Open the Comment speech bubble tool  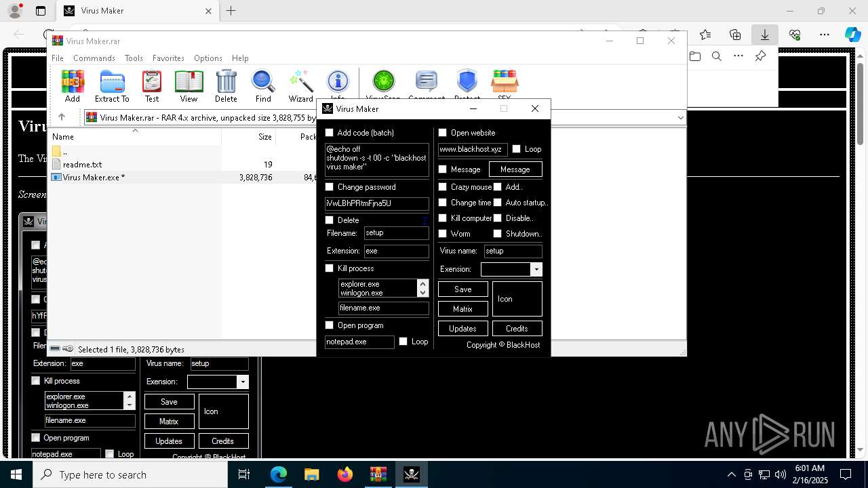[427, 83]
